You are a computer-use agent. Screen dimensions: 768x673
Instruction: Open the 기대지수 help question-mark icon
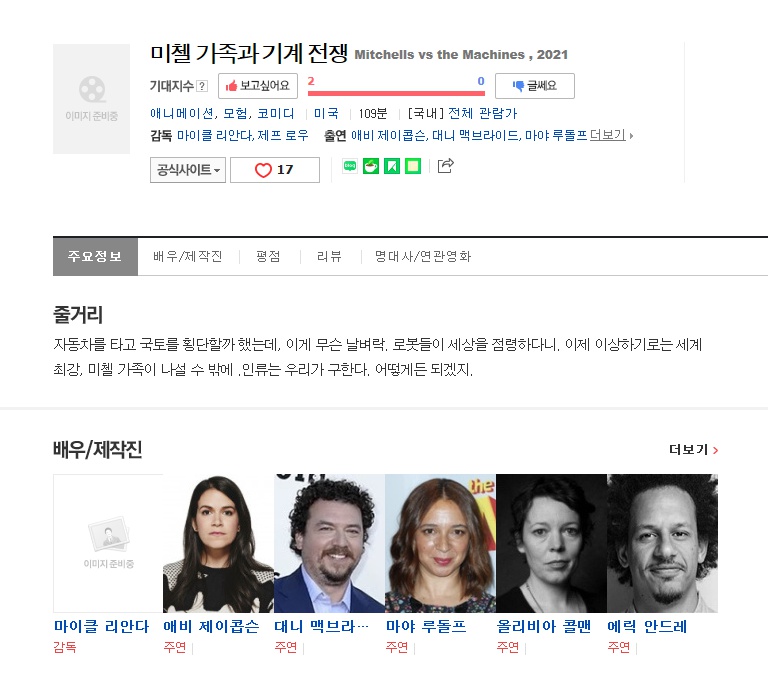[x=202, y=86]
